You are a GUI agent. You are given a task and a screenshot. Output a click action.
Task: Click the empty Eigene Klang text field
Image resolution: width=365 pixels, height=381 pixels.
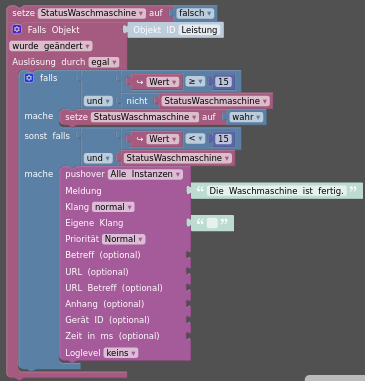212,223
